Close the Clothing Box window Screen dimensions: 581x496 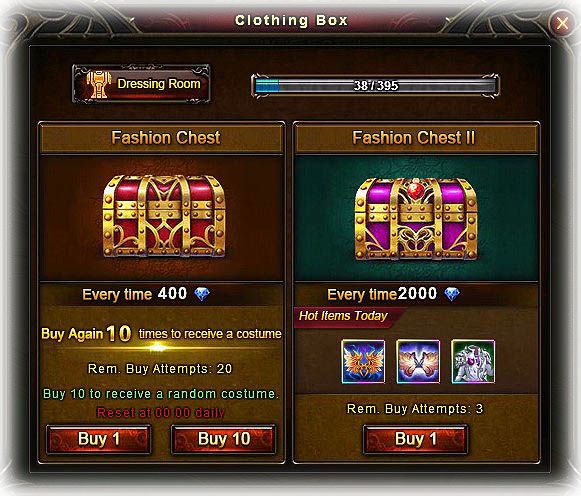tap(562, 23)
